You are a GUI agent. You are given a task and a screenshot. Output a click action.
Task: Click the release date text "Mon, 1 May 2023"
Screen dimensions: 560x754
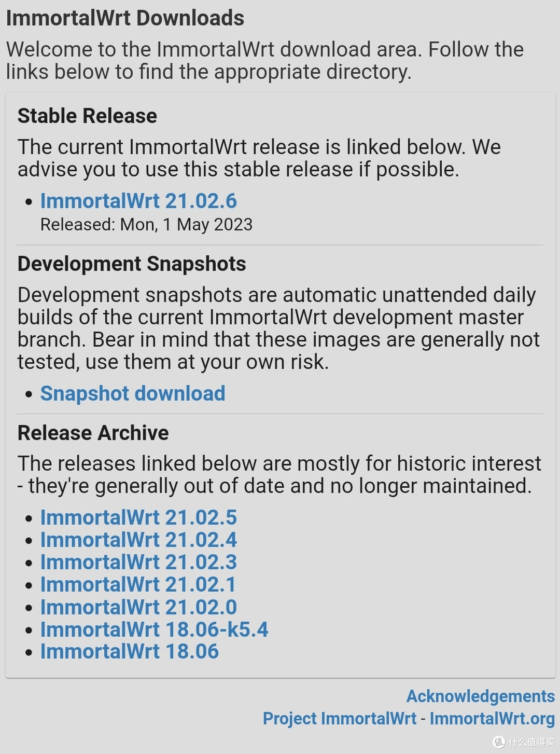click(x=186, y=225)
